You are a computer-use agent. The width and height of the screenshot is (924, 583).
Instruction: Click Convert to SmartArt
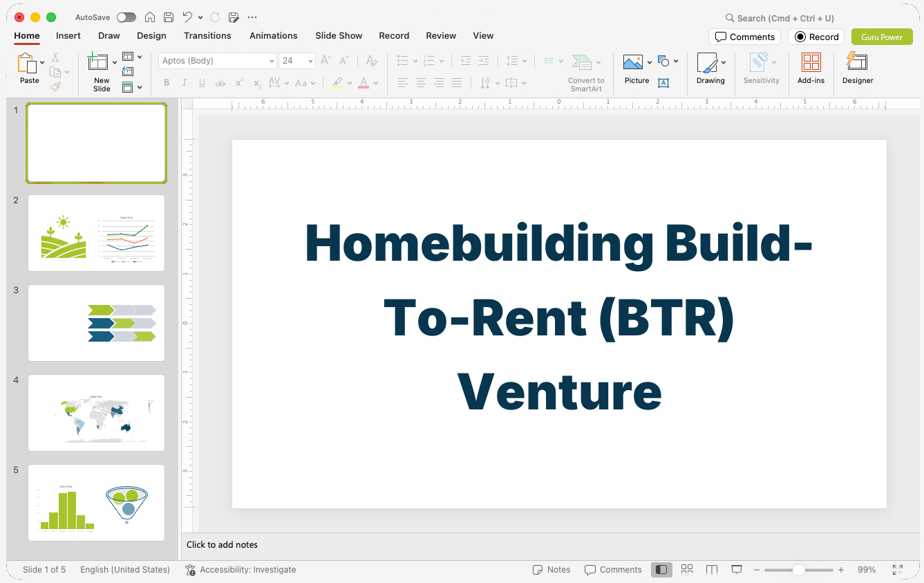tap(586, 73)
